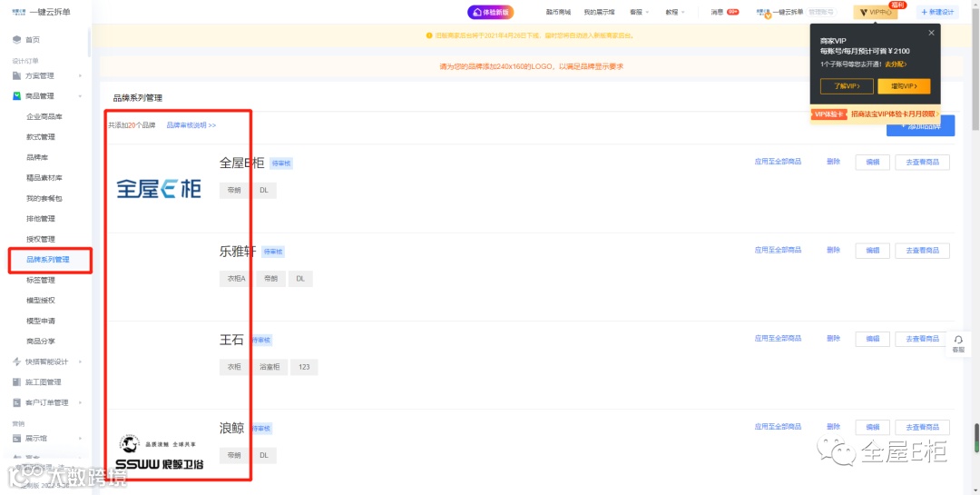Screen dimensions: 980x495
Task: Open 精品素材库 in the sidebar
Action: pos(44,178)
